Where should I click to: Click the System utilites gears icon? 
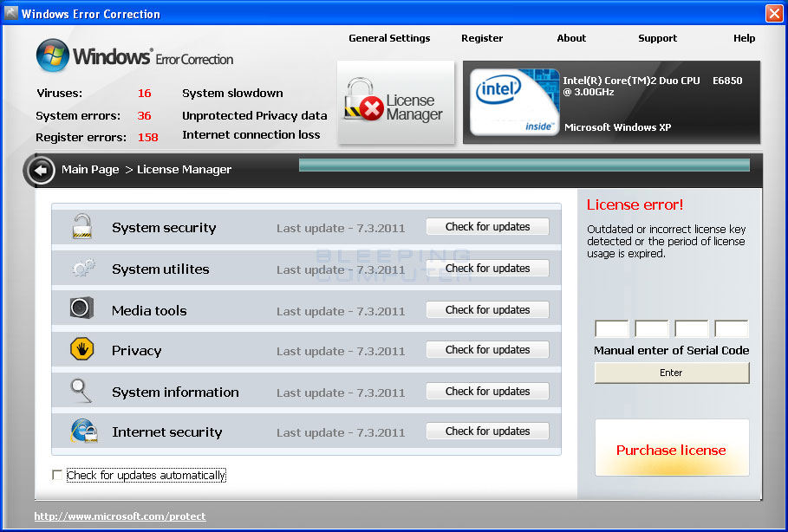tap(83, 268)
